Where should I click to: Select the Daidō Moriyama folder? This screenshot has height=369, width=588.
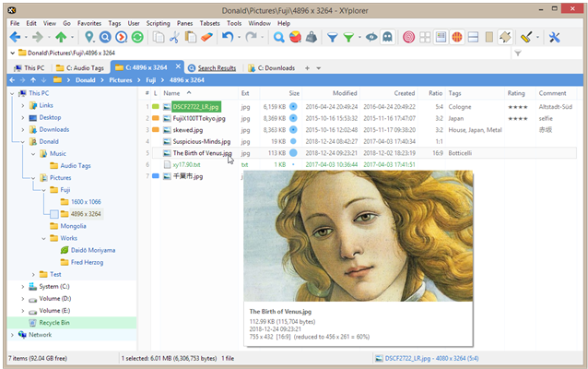(93, 250)
